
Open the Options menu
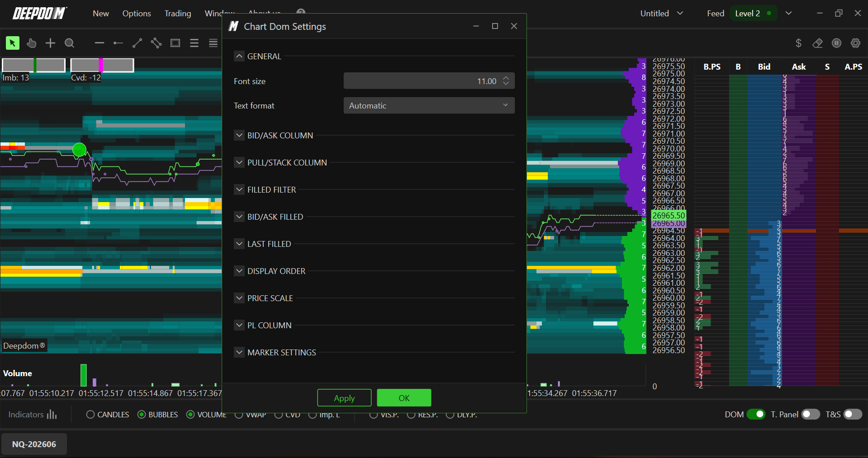pos(137,14)
